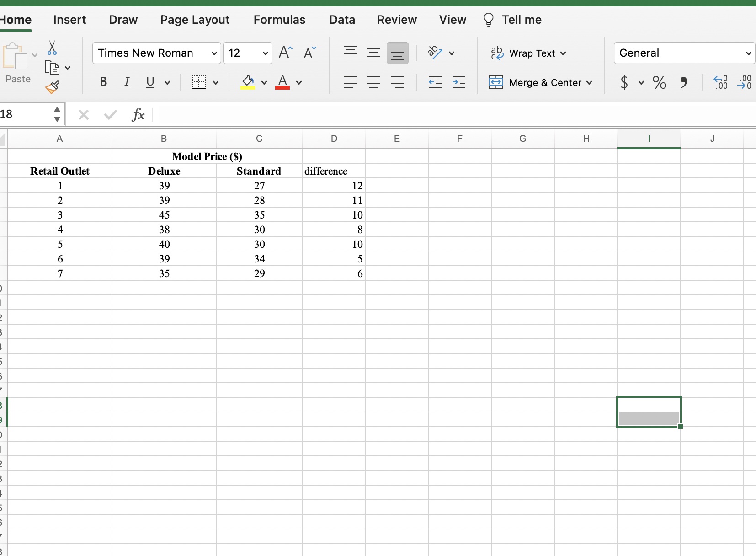This screenshot has height=556, width=756.
Task: Click the Comma style icon
Action: click(x=684, y=82)
